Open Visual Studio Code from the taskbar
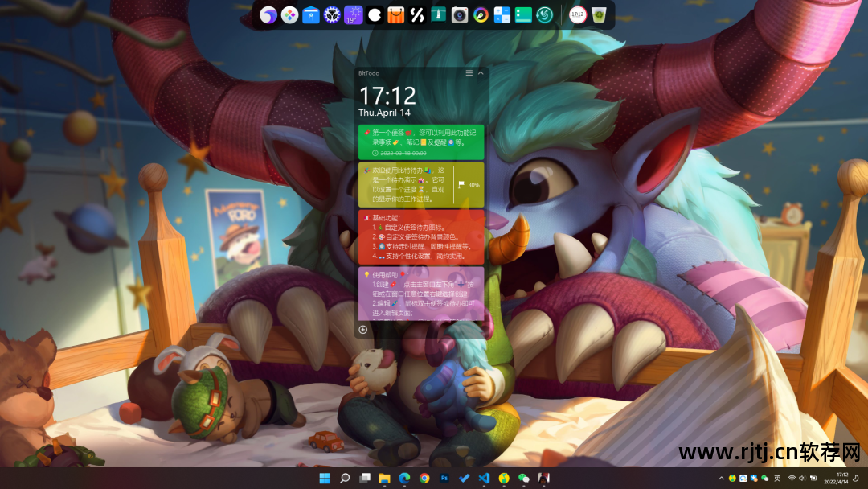Screen dimensions: 868x489 [485, 478]
